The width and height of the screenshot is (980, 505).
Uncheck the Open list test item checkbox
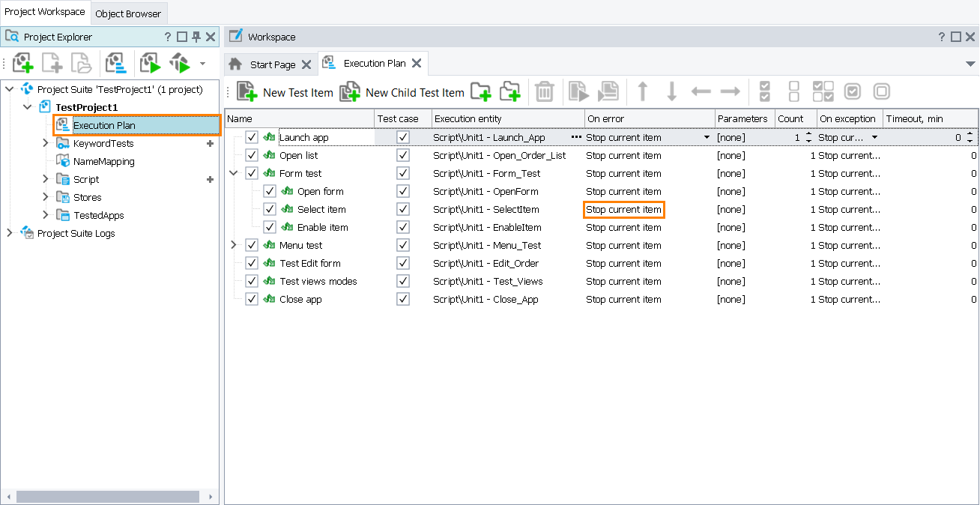[x=252, y=155]
